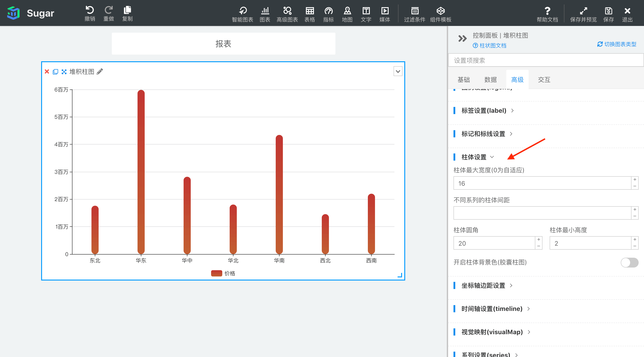Click the Undo (撤销) icon

[x=89, y=11]
